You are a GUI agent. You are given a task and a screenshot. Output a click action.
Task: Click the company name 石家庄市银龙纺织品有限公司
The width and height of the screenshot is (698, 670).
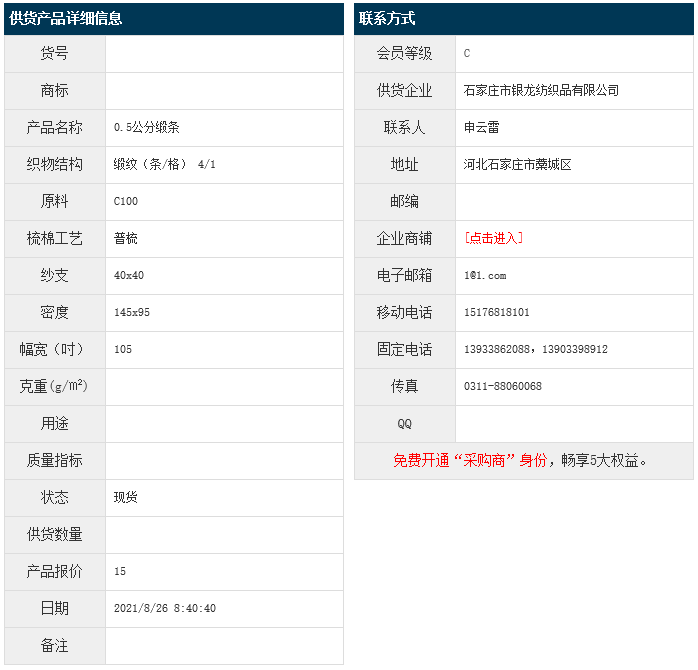(x=541, y=90)
